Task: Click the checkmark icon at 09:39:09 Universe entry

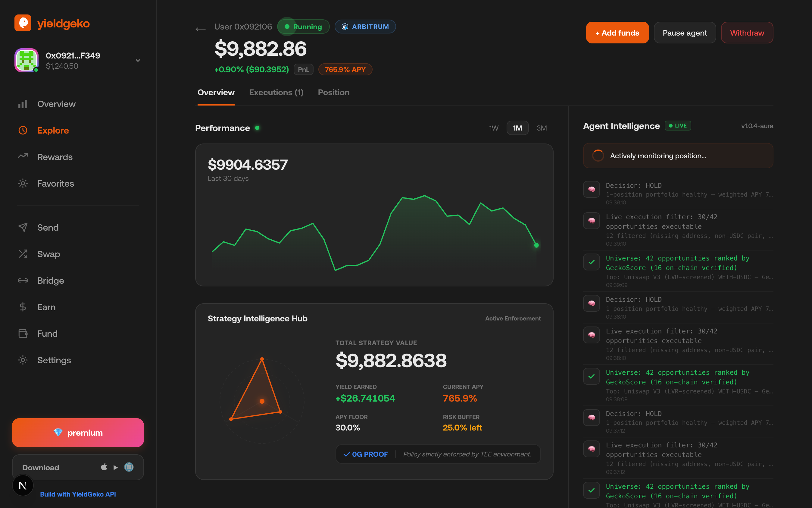Action: (x=591, y=262)
